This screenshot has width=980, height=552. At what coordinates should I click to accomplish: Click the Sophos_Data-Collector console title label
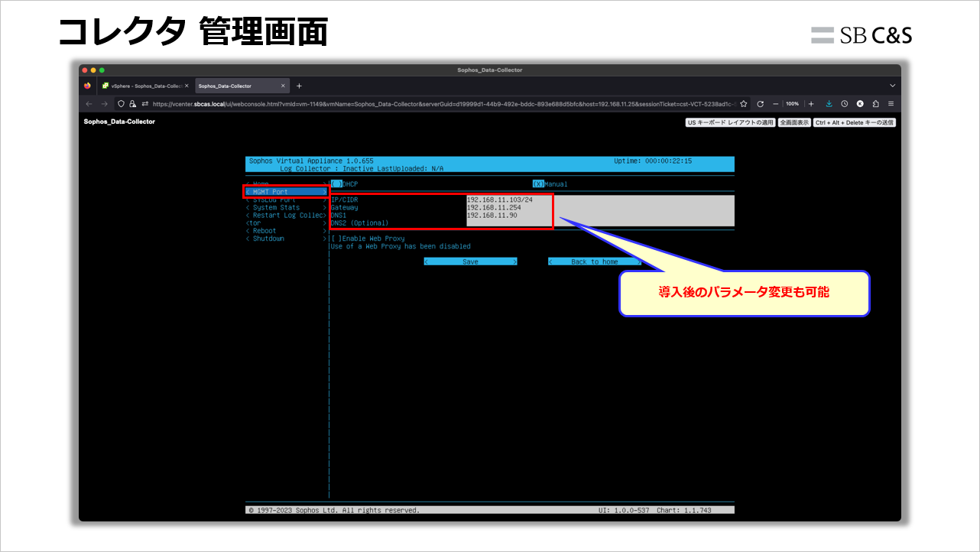119,122
